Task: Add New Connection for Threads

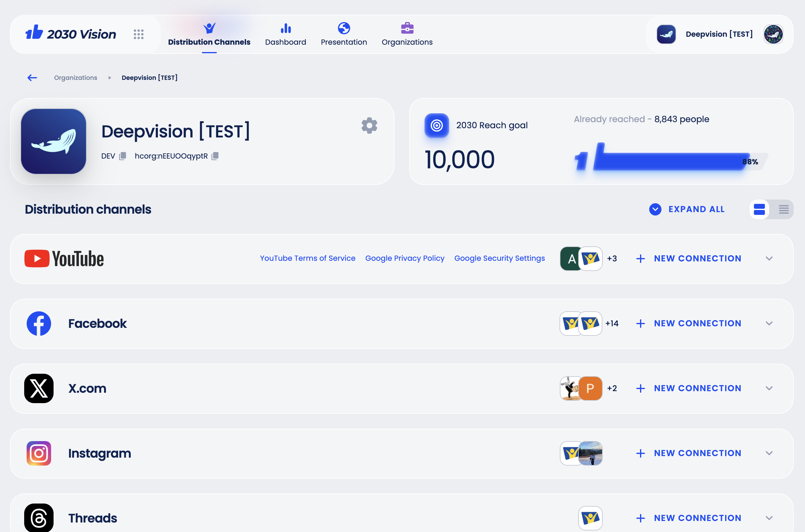Action: pos(689,518)
